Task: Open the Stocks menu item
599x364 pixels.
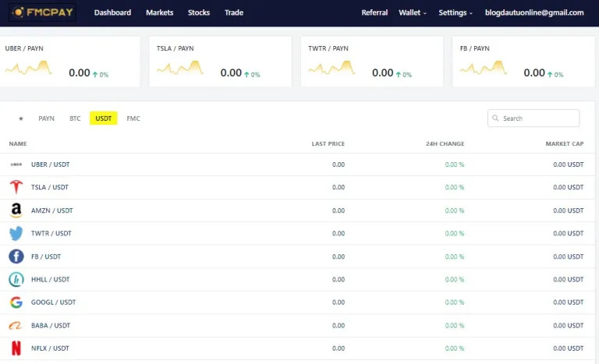Action: [x=199, y=12]
